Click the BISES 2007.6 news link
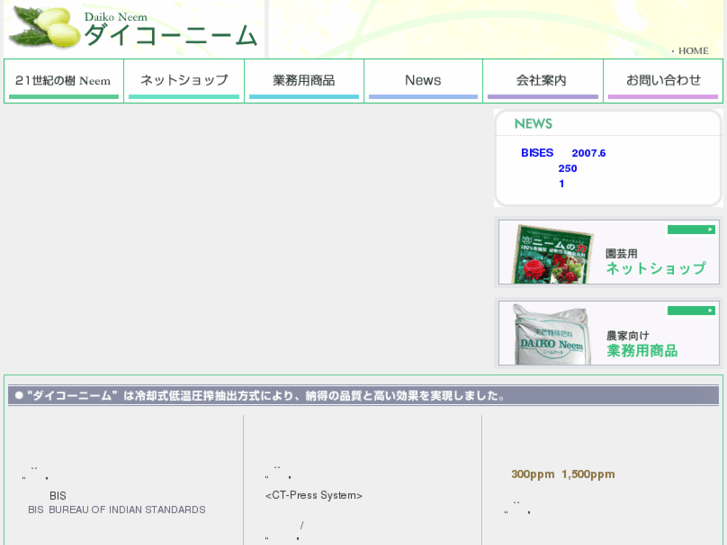Screen dimensions: 727x545 563,153
